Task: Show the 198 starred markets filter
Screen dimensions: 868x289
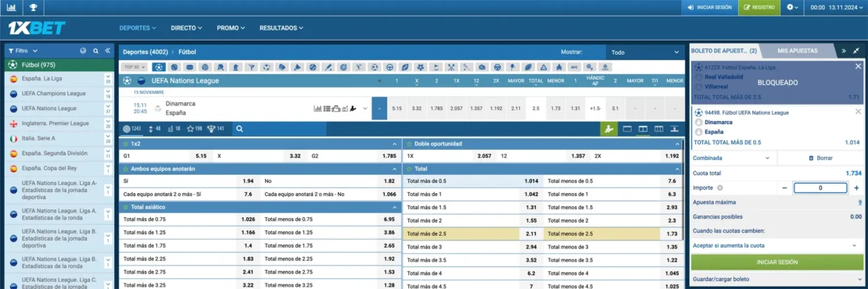Action: pos(194,129)
